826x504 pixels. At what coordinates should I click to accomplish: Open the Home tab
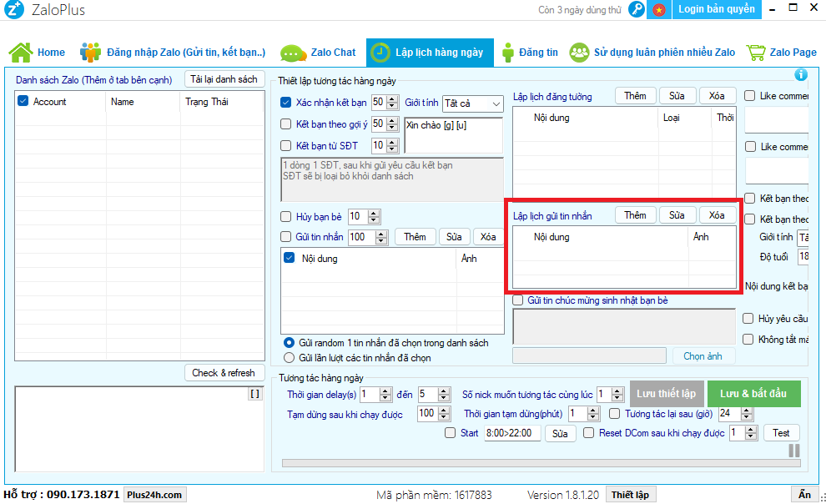click(x=37, y=52)
